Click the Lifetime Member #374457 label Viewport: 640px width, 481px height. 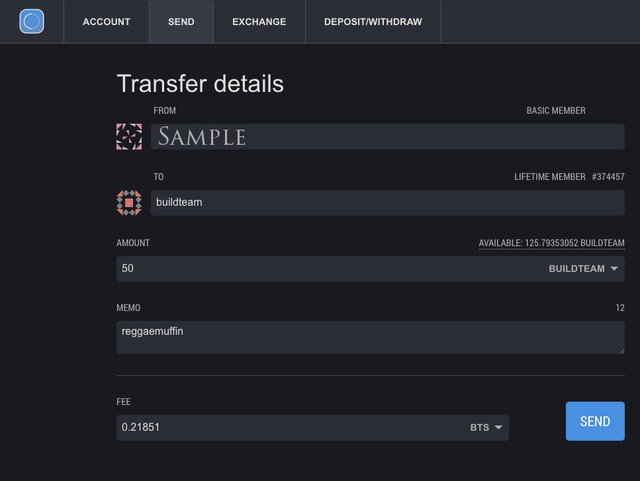coord(569,177)
